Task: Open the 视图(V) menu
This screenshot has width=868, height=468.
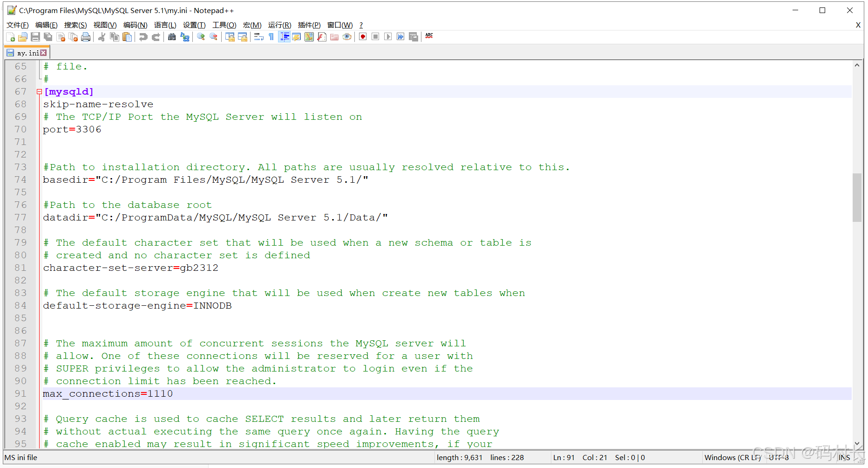Action: 105,25
